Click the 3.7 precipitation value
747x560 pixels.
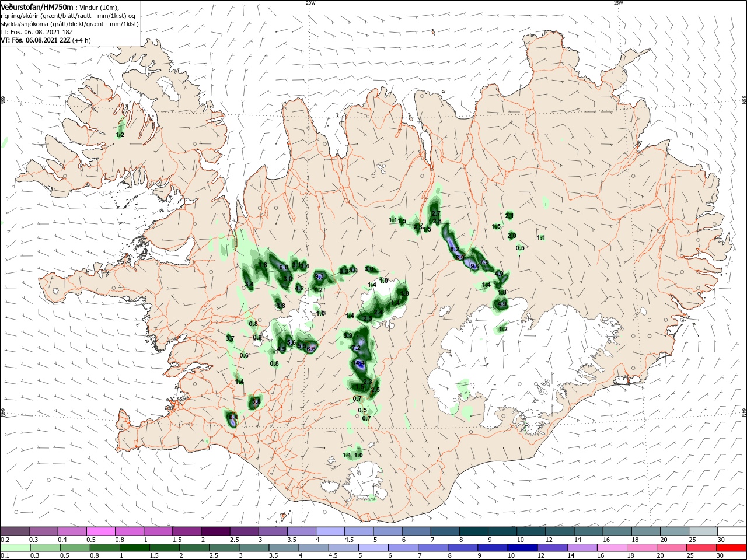coord(229,338)
